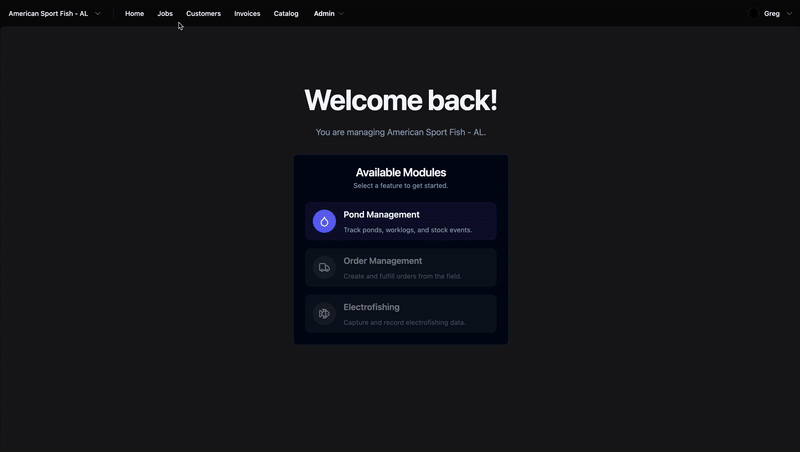Viewport: 800px width, 452px height.
Task: Click 'Track ponds, worklogs, and stock events' text
Action: click(407, 230)
